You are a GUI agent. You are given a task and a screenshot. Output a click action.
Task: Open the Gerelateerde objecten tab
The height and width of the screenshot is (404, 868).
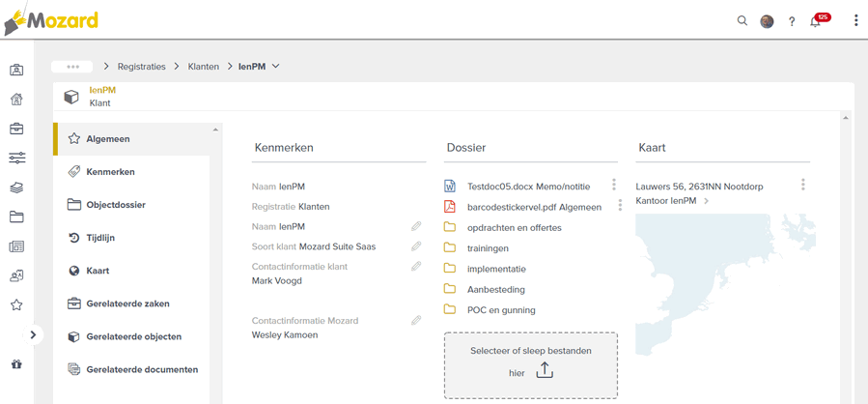pyautogui.click(x=131, y=337)
